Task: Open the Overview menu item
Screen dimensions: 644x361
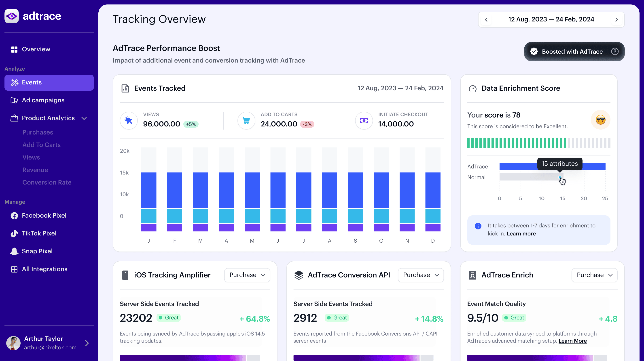Action: coord(49,49)
